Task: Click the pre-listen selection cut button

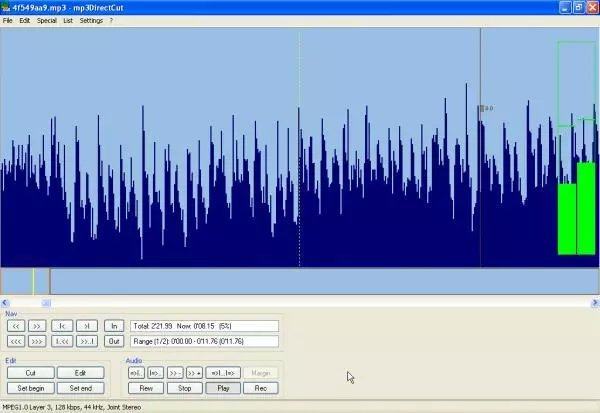Action: coord(223,373)
